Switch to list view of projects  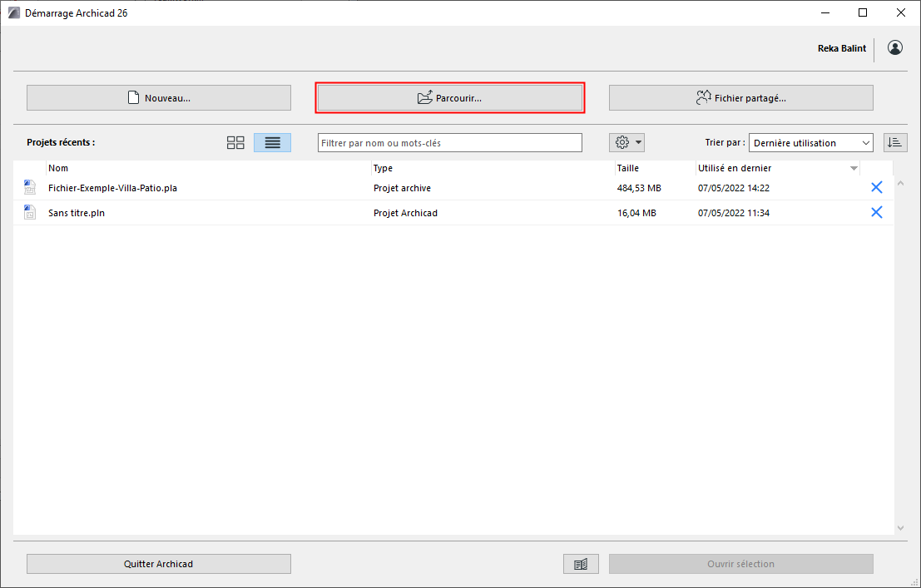coord(273,143)
